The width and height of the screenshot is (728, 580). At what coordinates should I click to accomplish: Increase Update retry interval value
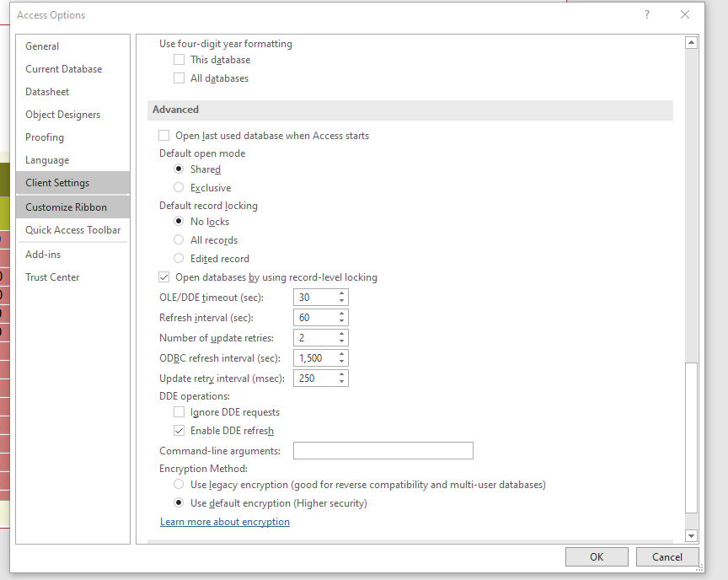pyautogui.click(x=342, y=374)
